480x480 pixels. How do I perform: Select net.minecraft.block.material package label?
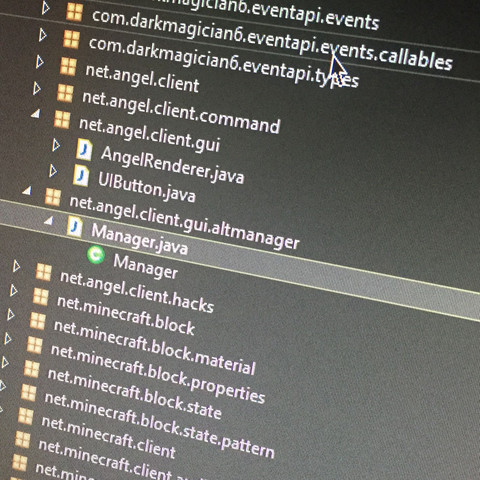(155, 346)
